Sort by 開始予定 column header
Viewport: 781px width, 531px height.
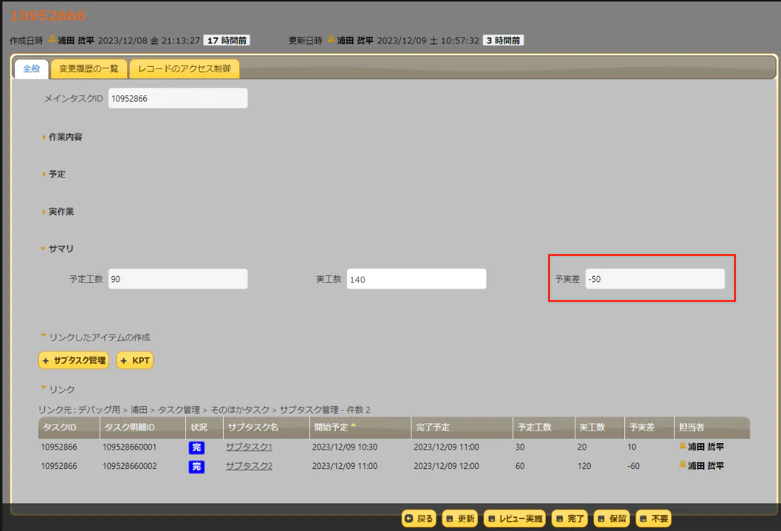[x=360, y=427]
